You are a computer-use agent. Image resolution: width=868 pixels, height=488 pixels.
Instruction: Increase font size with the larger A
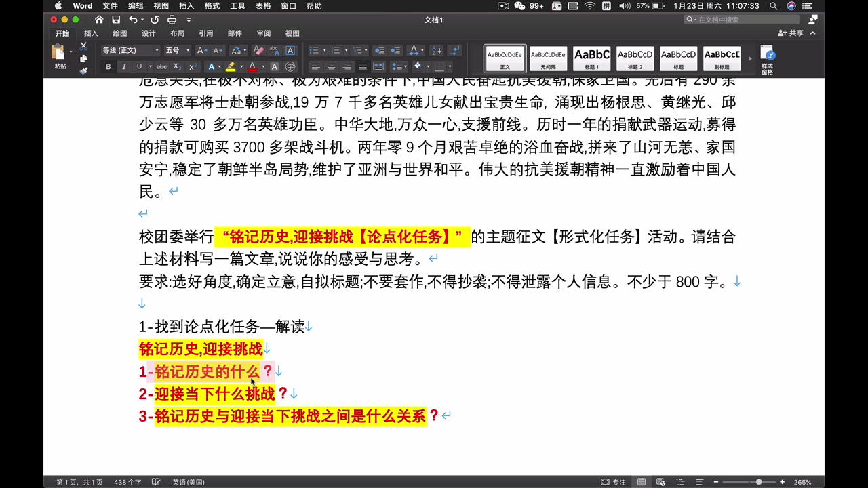(201, 50)
